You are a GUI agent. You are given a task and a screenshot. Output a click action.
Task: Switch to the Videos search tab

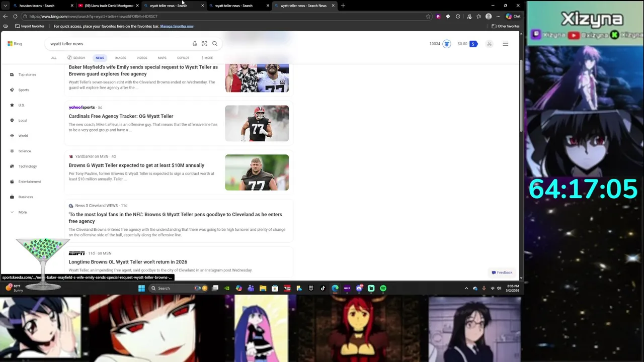click(x=142, y=58)
